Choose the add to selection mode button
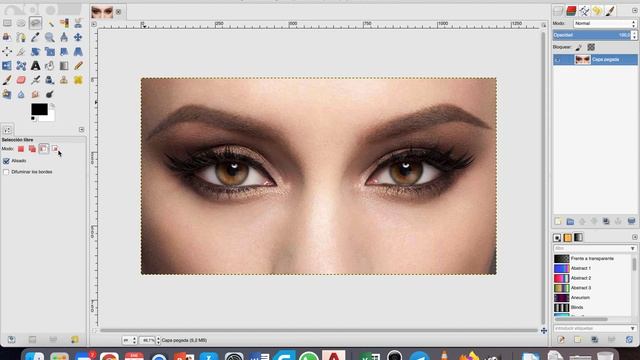 [32, 149]
